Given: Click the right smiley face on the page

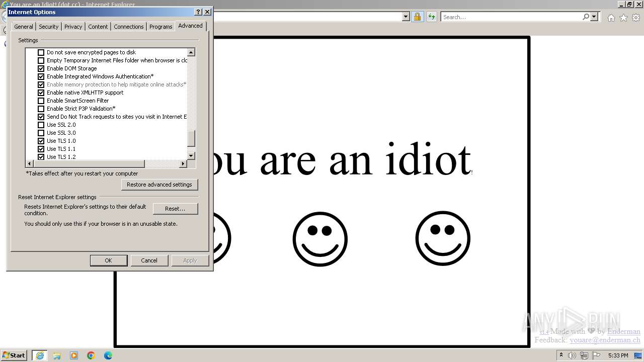Looking at the screenshot, I should [x=443, y=238].
